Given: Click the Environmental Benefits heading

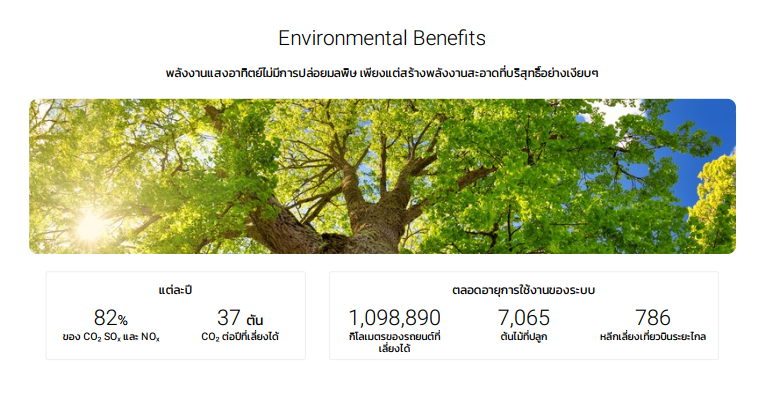Looking at the screenshot, I should [381, 38].
